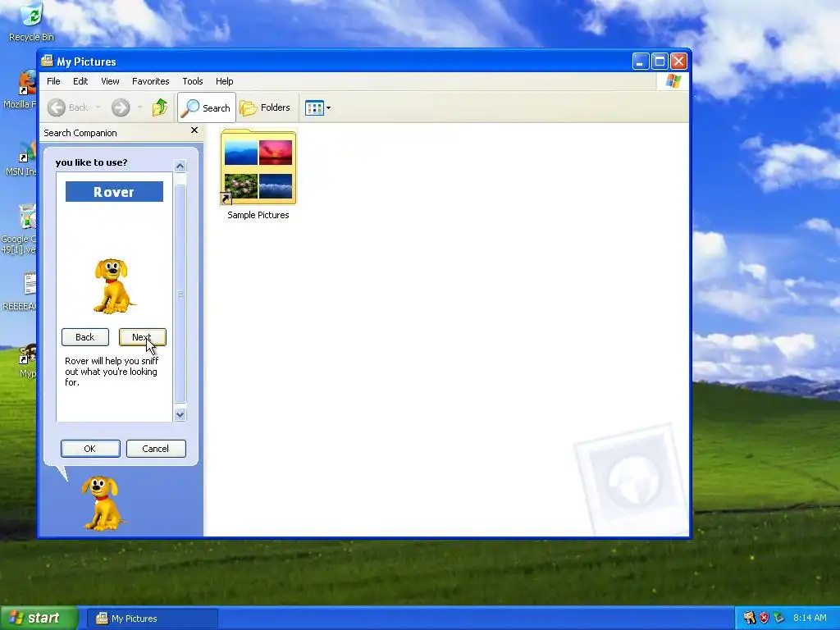Image resolution: width=840 pixels, height=630 pixels.
Task: Confirm character choice with OK
Action: (x=90, y=449)
